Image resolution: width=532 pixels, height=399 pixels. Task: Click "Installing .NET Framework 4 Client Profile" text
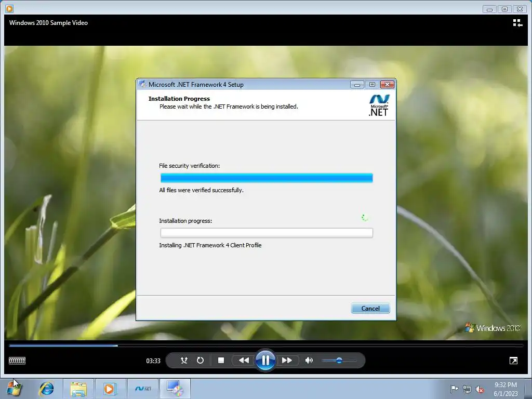210,245
